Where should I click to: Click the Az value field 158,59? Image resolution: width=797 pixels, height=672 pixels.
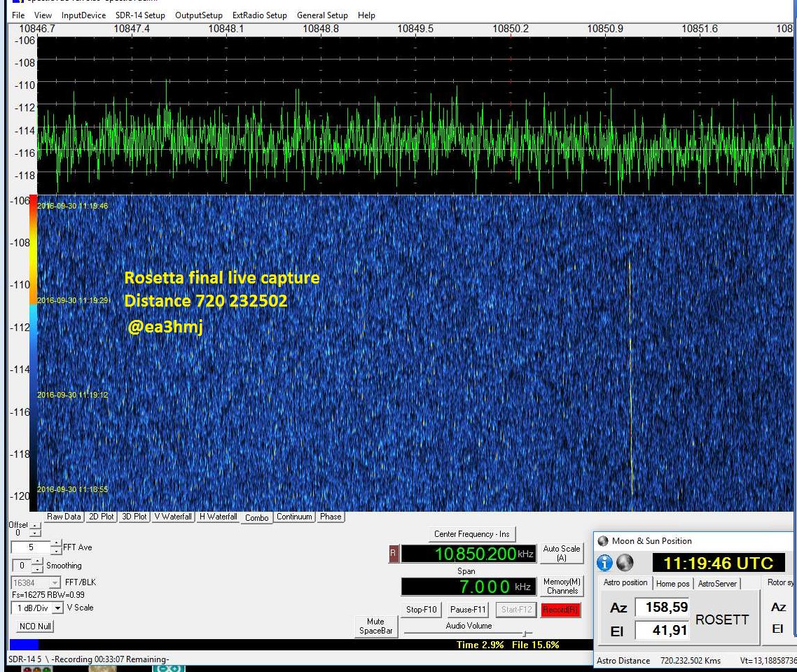(663, 607)
